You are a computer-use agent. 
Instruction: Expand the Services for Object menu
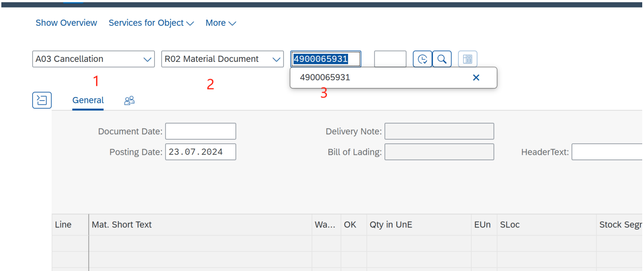pyautogui.click(x=151, y=23)
